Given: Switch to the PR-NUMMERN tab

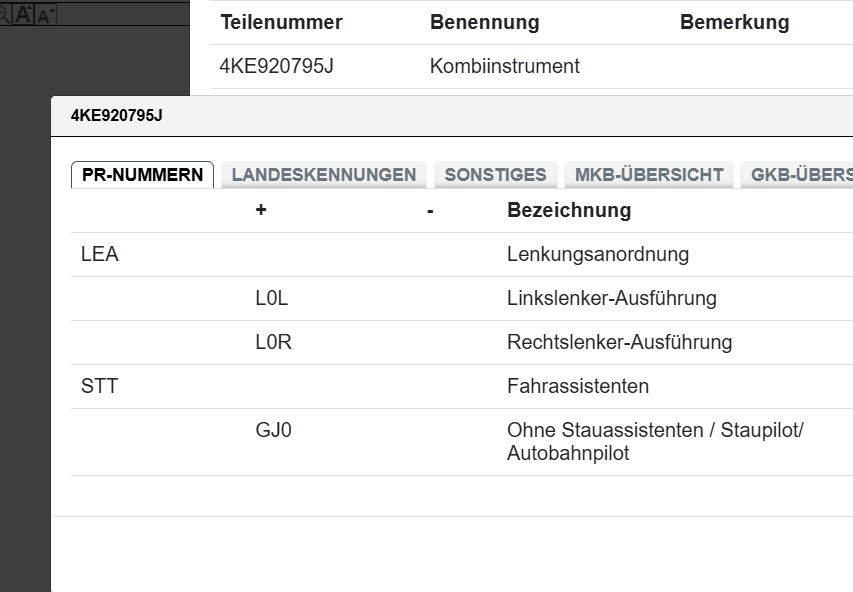Looking at the screenshot, I should pyautogui.click(x=142, y=175).
